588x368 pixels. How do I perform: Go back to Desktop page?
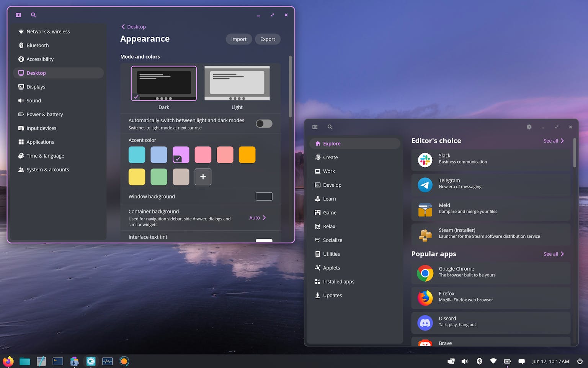[133, 26]
